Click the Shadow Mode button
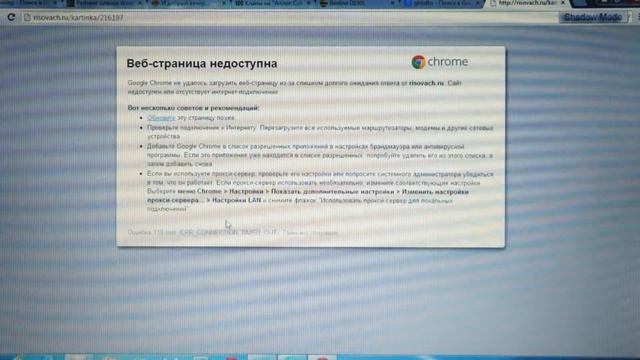Viewport: 640px width, 360px height. [593, 17]
